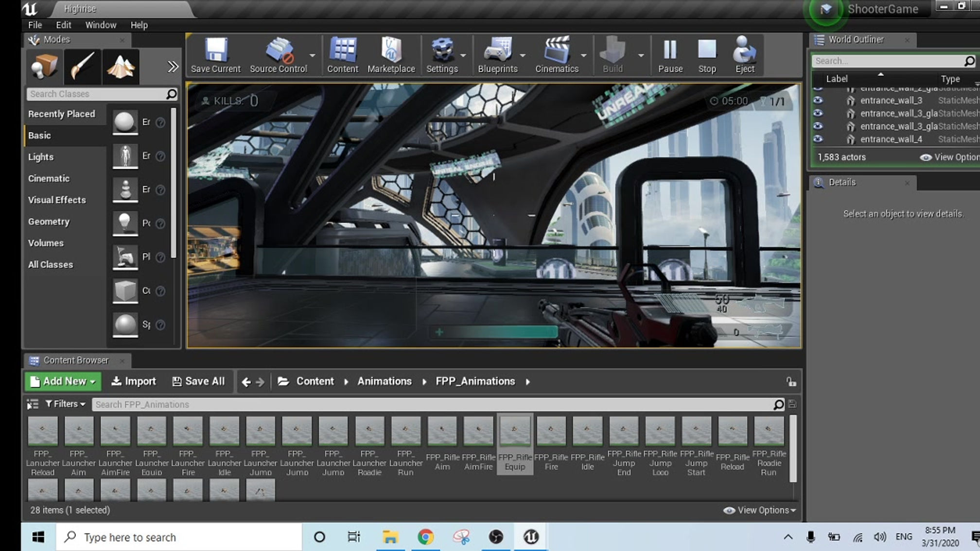980x551 pixels.
Task: Navigate forward in Content Browser history
Action: (260, 382)
